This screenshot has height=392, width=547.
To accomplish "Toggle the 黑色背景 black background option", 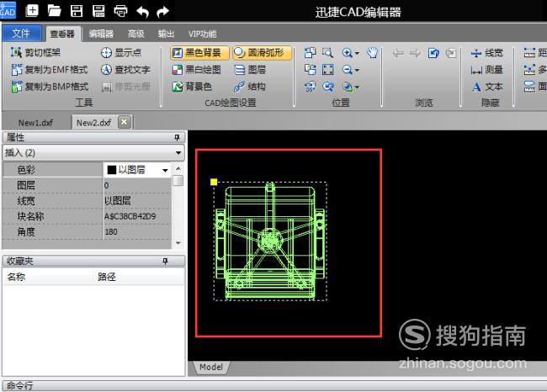I will (x=200, y=53).
